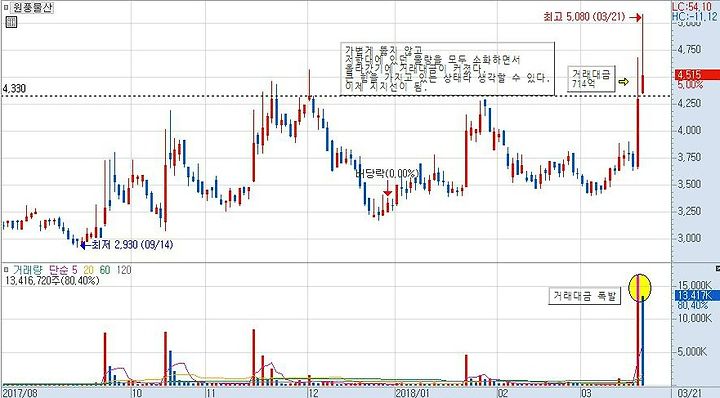Click the 03/21 date label at the axis corner
This screenshot has width=720, height=398.
click(x=690, y=393)
